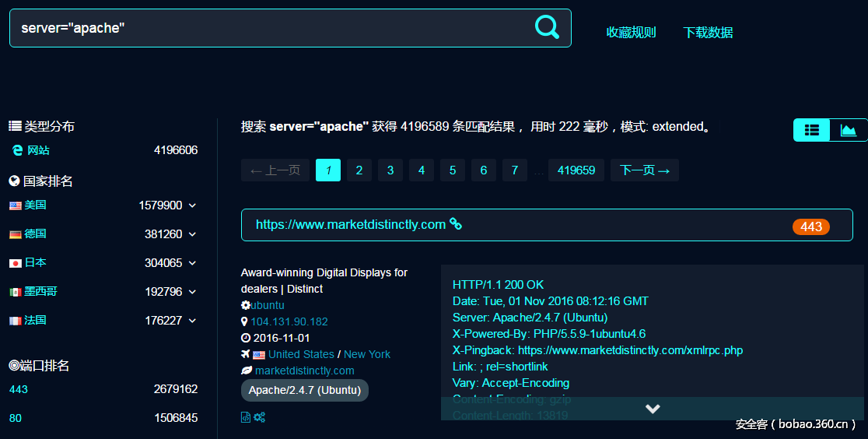868x439 pixels.
Task: Expand the 德国 country entry
Action: coord(192,234)
